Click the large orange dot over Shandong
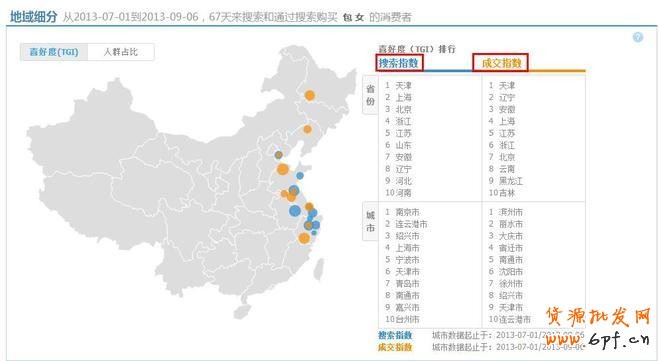 coord(283,170)
